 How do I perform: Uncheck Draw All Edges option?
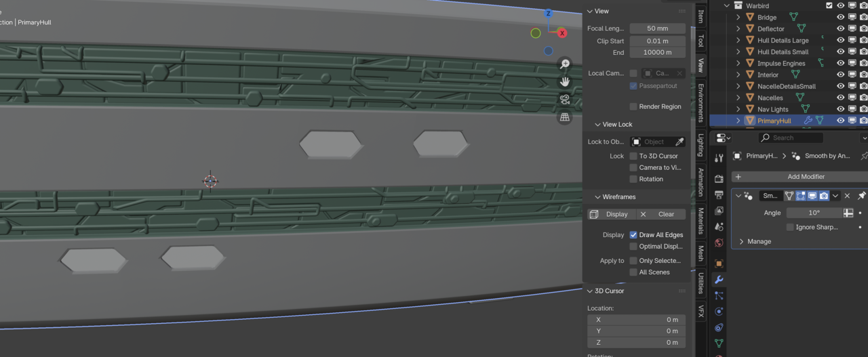(633, 234)
